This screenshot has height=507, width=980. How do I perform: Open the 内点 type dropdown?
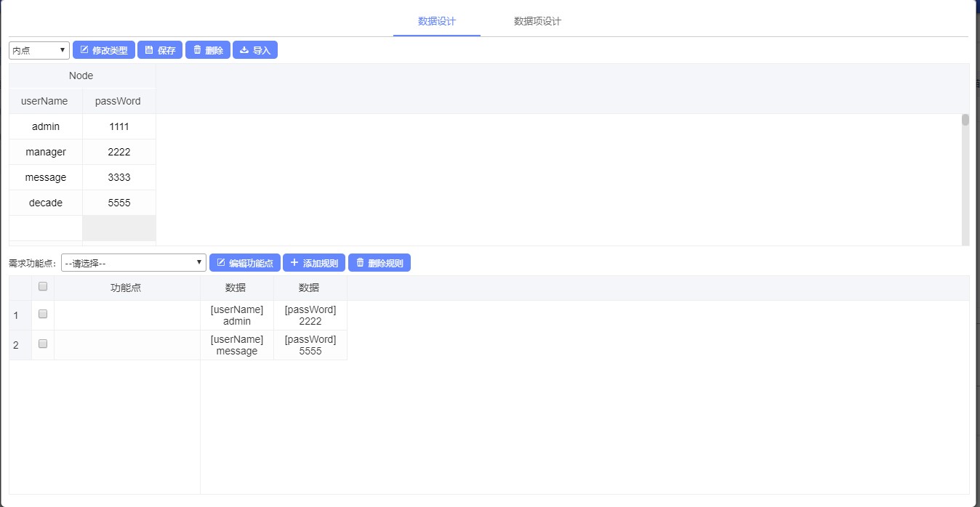(39, 50)
